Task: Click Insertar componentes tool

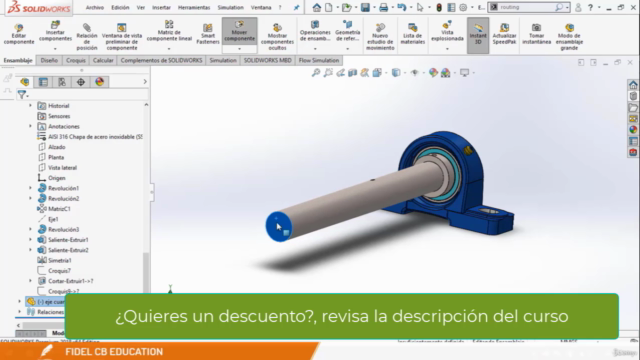Action: click(55, 31)
